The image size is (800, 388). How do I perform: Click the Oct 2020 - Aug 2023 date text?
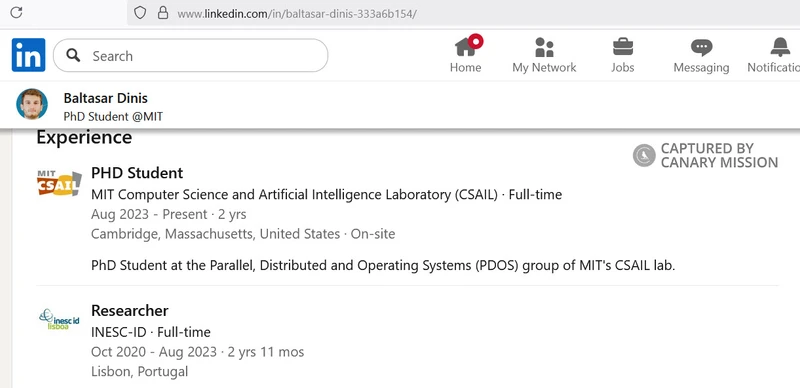tap(197, 352)
